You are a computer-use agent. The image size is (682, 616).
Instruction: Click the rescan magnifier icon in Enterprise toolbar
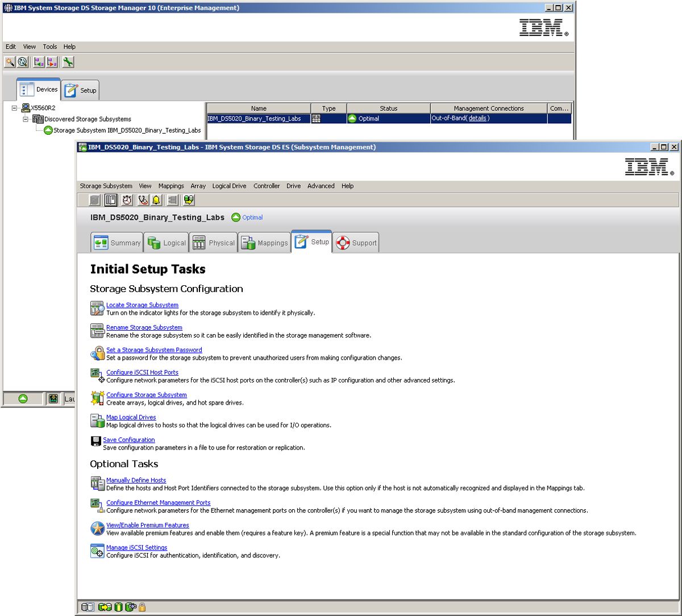23,62
